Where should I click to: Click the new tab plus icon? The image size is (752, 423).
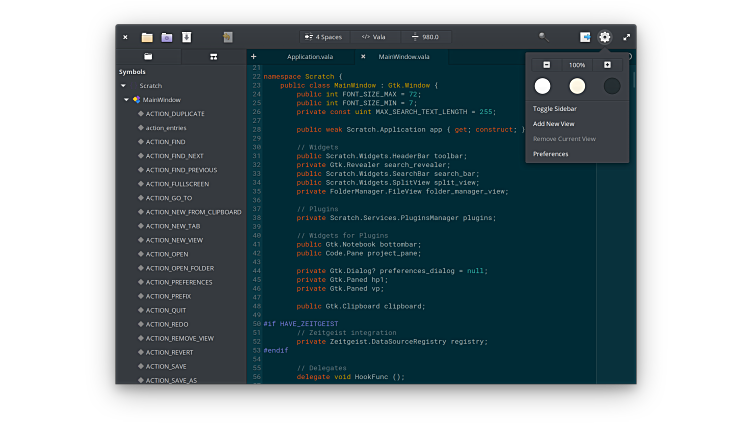(253, 57)
